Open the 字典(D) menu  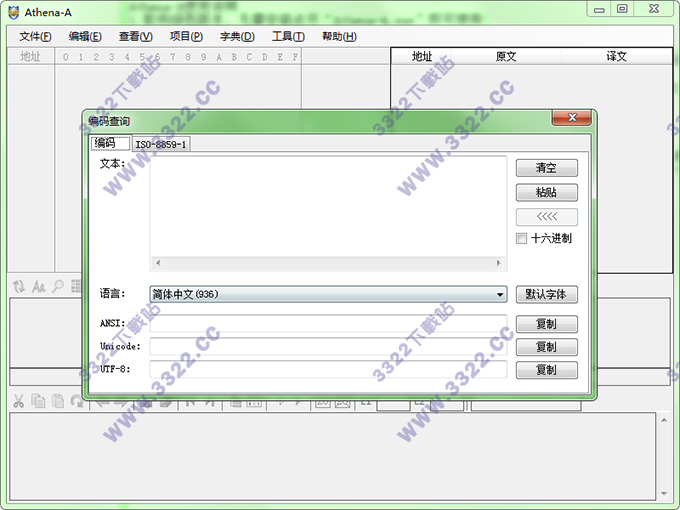pyautogui.click(x=237, y=36)
